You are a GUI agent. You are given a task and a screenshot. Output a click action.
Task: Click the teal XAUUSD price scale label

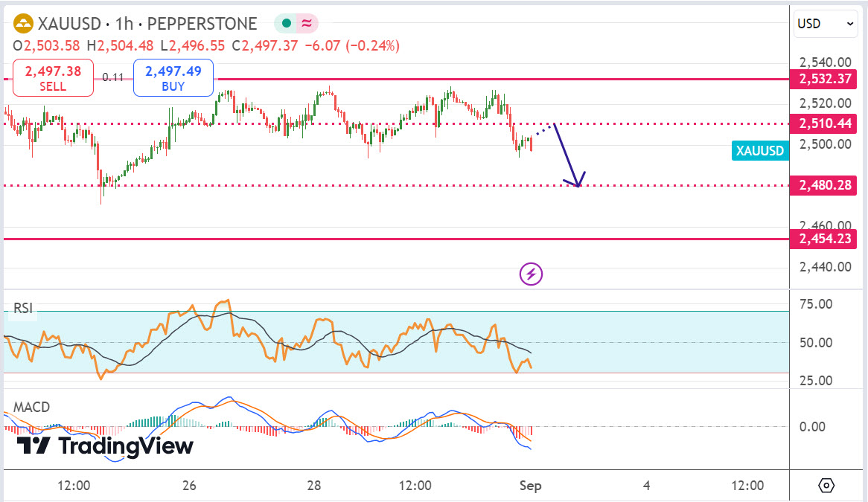coord(759,151)
